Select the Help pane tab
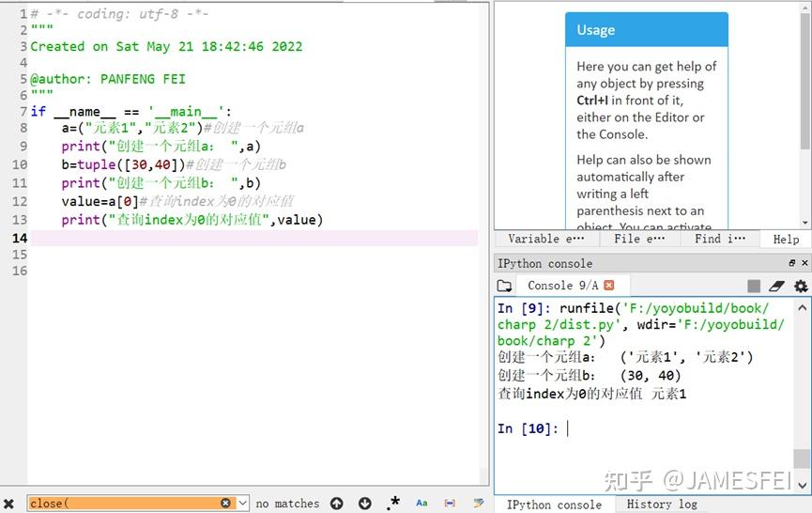Image resolution: width=812 pixels, height=513 pixels. 786,239
